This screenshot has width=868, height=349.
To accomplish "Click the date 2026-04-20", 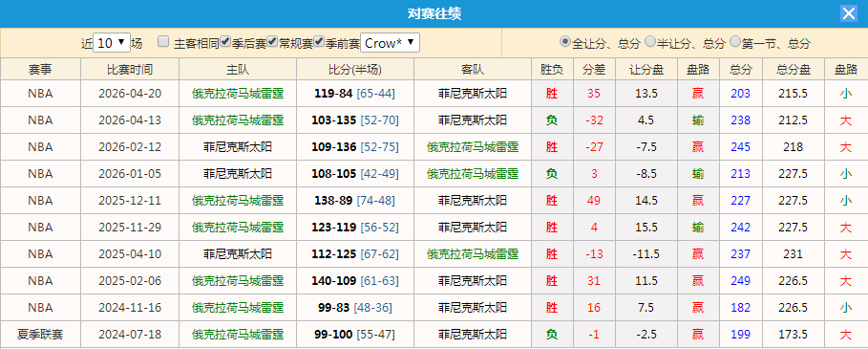I will [x=130, y=94].
